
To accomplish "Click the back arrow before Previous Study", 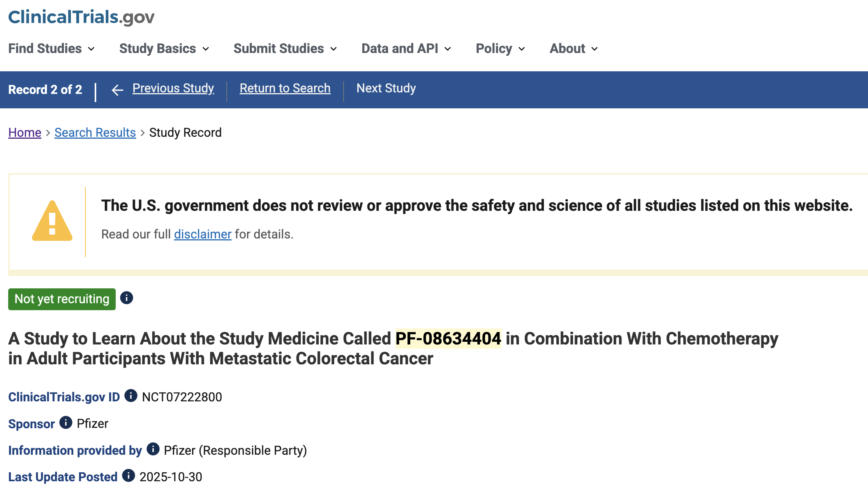I will click(117, 90).
